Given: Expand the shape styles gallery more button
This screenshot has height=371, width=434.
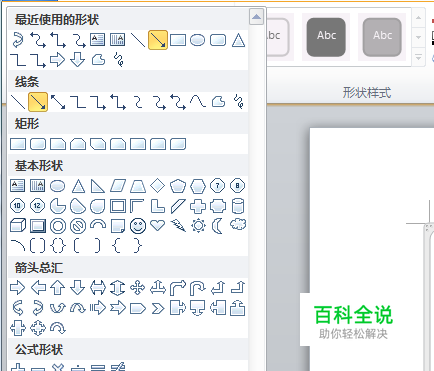Looking at the screenshot, I should click(x=418, y=57).
